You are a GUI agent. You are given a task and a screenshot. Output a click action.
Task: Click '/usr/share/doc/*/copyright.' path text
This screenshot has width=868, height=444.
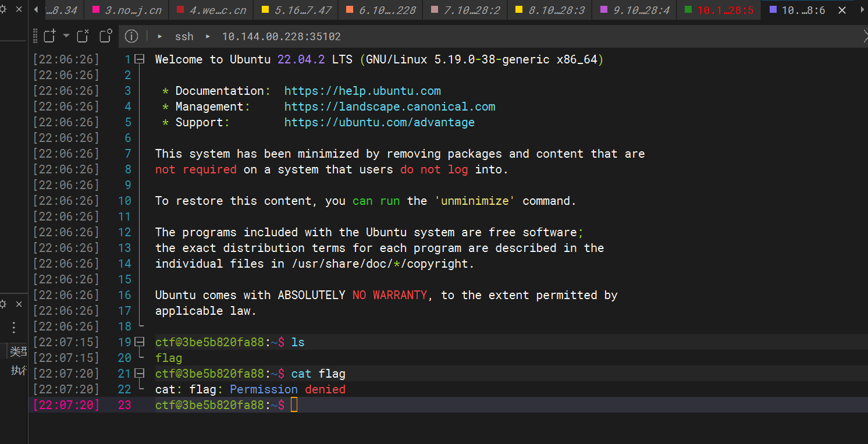click(x=383, y=264)
